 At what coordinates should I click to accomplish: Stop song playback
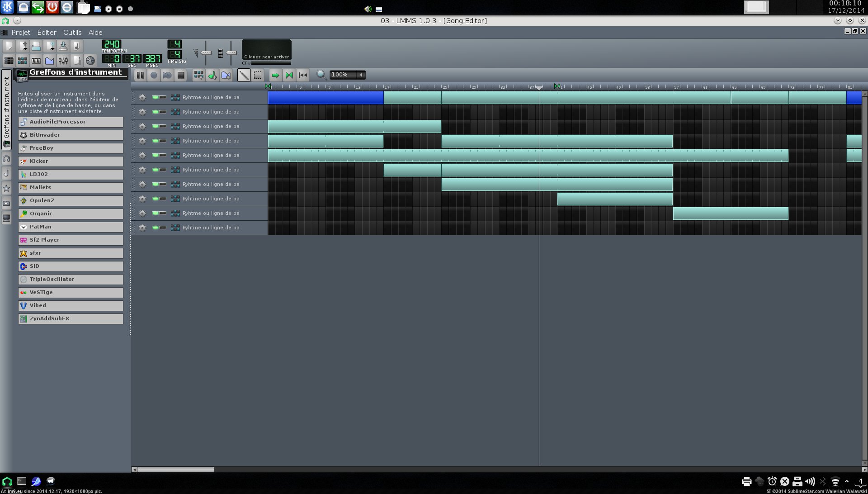181,75
